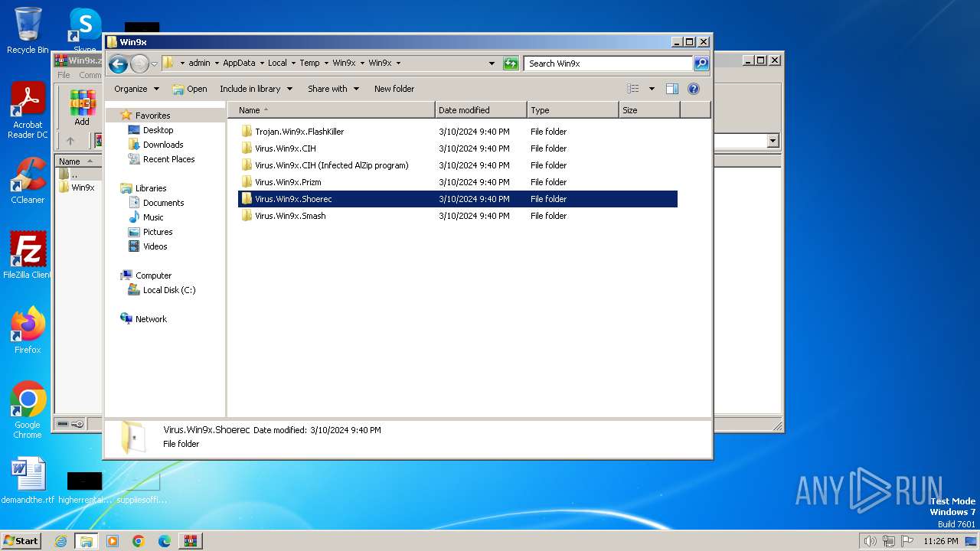
Task: Click the volume icon in system tray
Action: coord(870,541)
